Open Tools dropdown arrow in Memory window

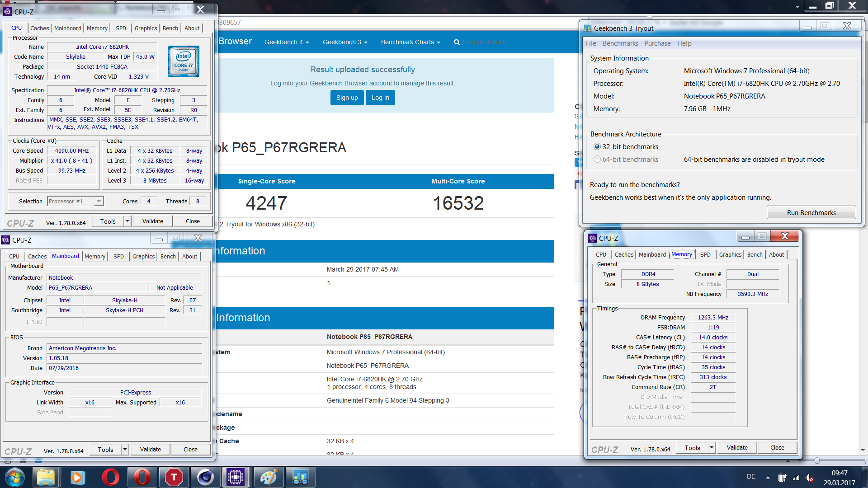(712, 447)
